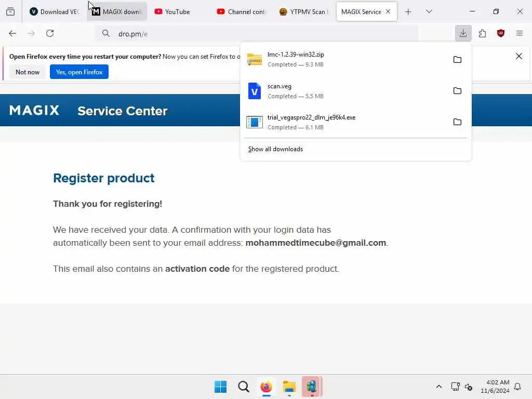
Task: Switch to the MAGIX download tab
Action: pos(117,11)
